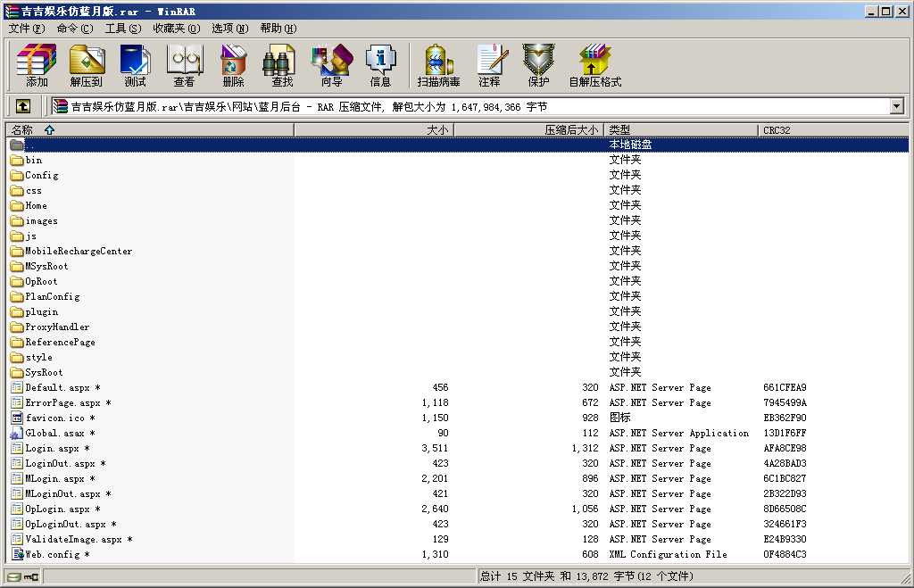Click the MobileRechargeCenter folder icon
This screenshot has height=588, width=914.
(x=16, y=251)
